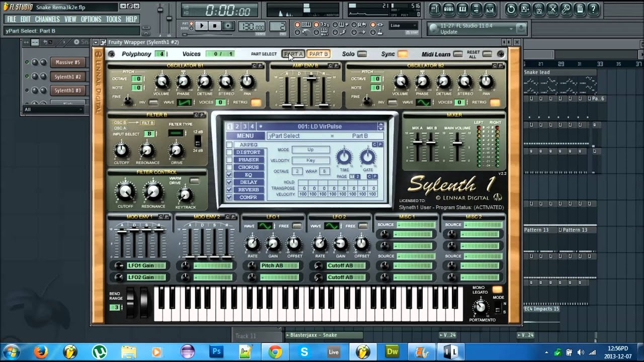Step presets with the 001: LD VirPulse arrows
The image size is (644, 362).
point(381,127)
